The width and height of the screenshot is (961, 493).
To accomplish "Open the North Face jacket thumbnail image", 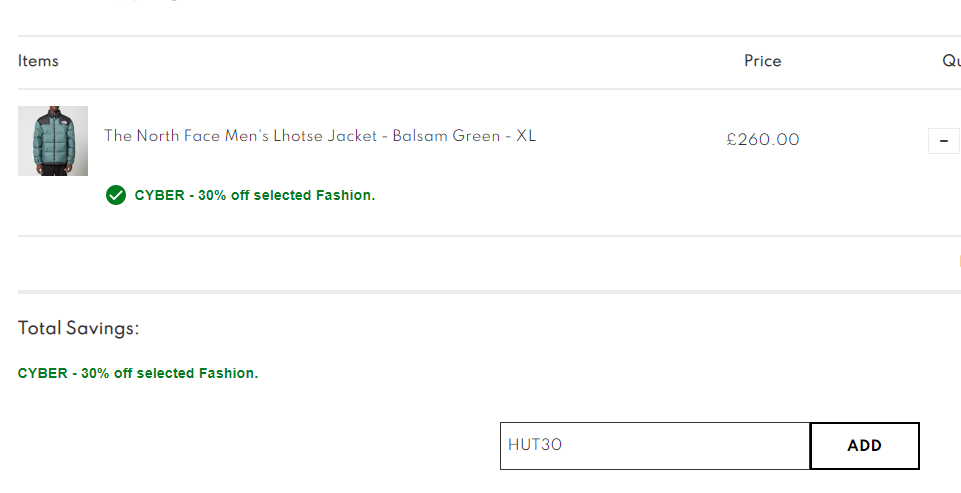I will (53, 141).
